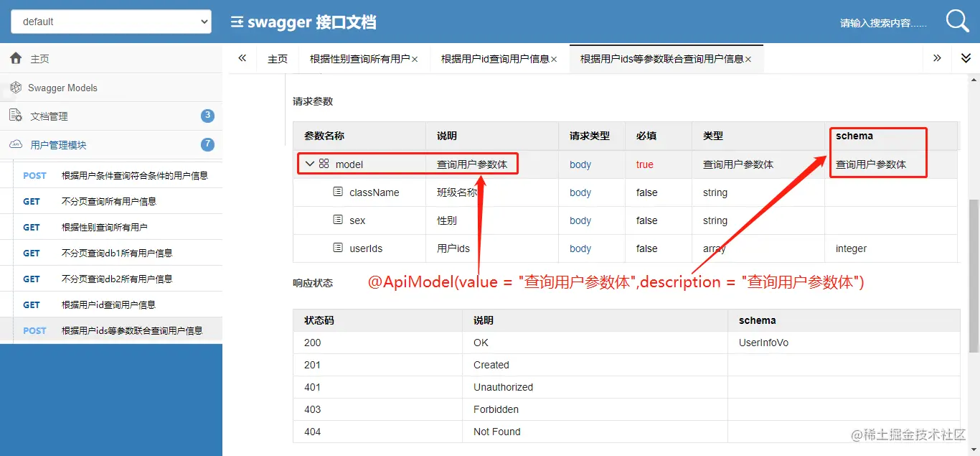Click the sex field icon
Image resolution: width=980 pixels, height=456 pixels.
click(338, 220)
